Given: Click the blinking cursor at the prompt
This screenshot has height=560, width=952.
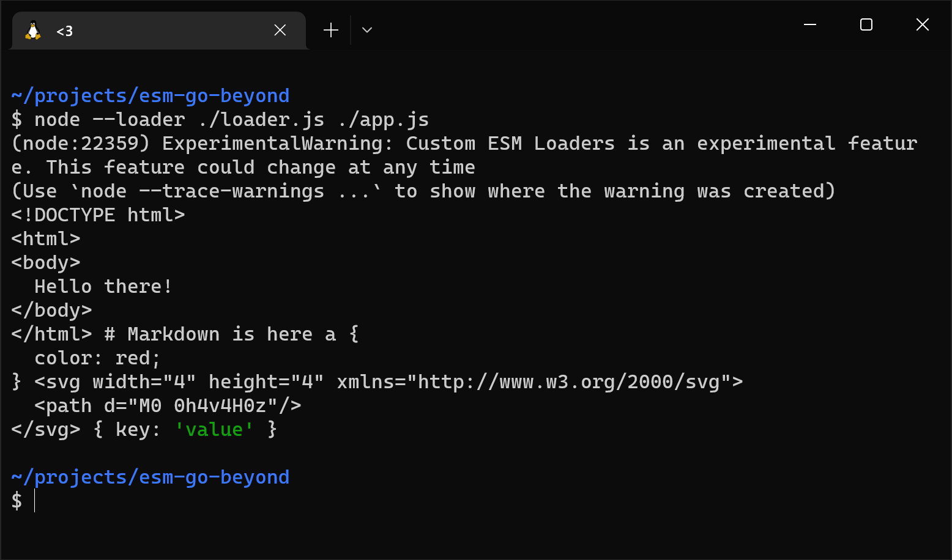Looking at the screenshot, I should [34, 501].
